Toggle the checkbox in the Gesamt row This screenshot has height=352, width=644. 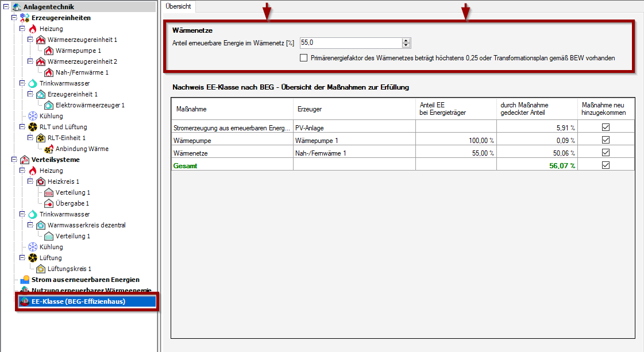[606, 165]
